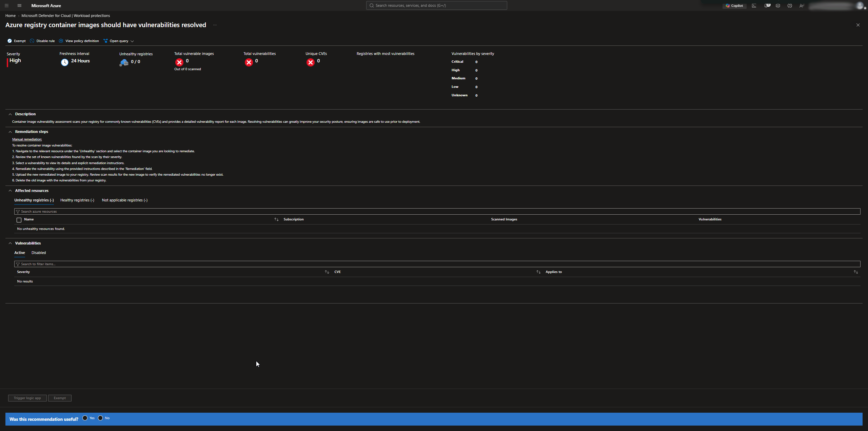Viewport: 868px width, 431px height.
Task: Collapse the Remediation steps section
Action: click(10, 132)
